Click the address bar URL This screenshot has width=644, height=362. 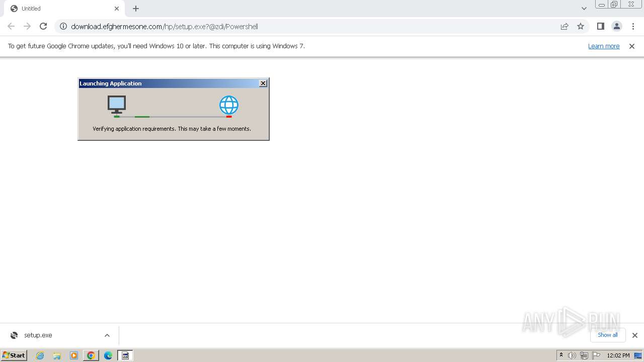pos(165,27)
